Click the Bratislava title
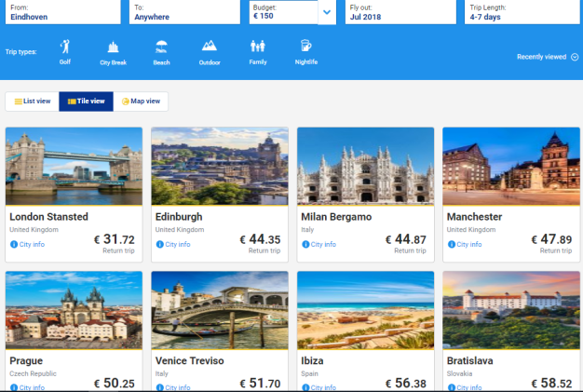Viewport: 583px width, 392px height. (470, 360)
